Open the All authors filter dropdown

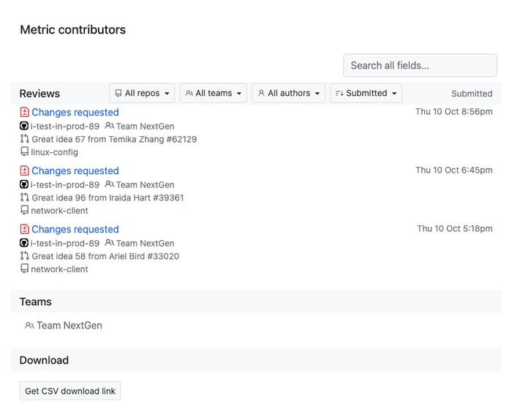click(288, 93)
